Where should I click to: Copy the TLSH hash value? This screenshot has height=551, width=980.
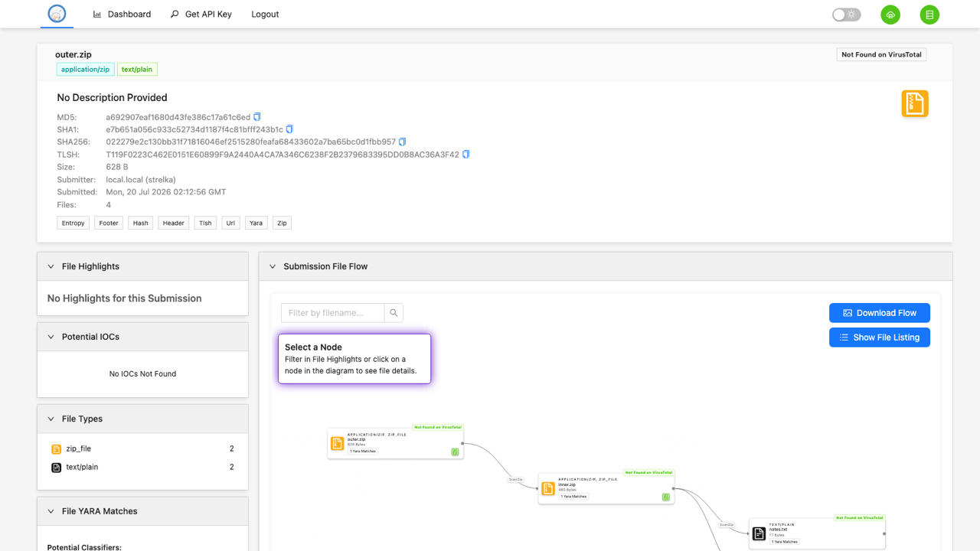click(x=465, y=155)
